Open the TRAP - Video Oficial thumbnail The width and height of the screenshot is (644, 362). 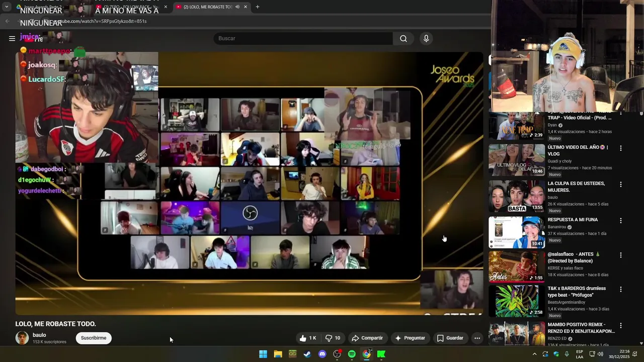tap(517, 126)
